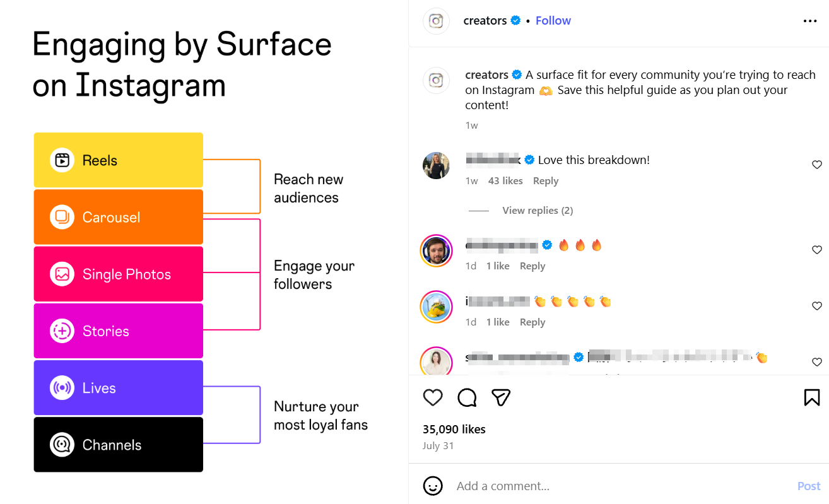This screenshot has width=829, height=504.
Task: Reply to the first comment
Action: coord(545,180)
